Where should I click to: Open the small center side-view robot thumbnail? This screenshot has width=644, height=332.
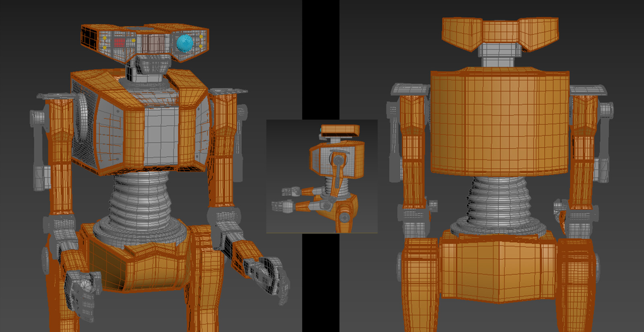coord(322,176)
